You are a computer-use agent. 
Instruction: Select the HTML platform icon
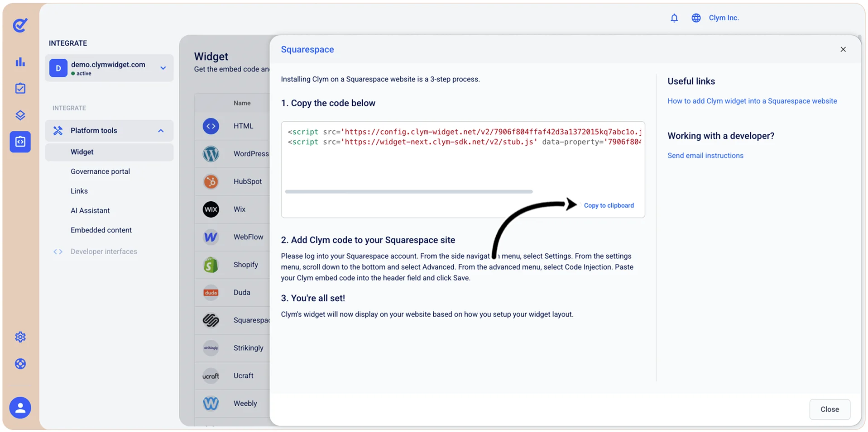(211, 126)
